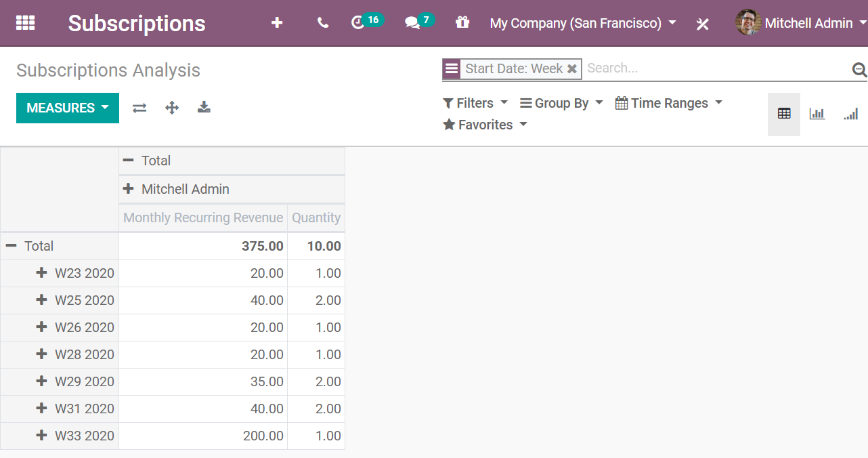
Task: Select the pivot table view toggle
Action: click(x=784, y=114)
